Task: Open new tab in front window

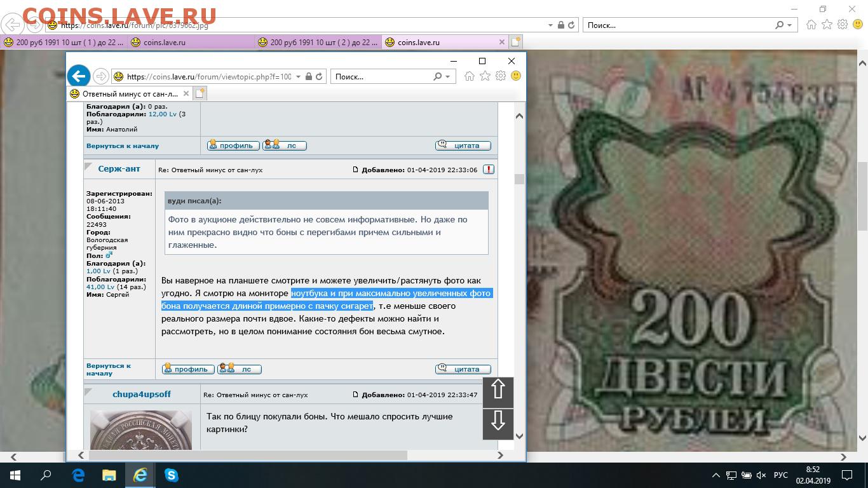Action: (x=200, y=93)
